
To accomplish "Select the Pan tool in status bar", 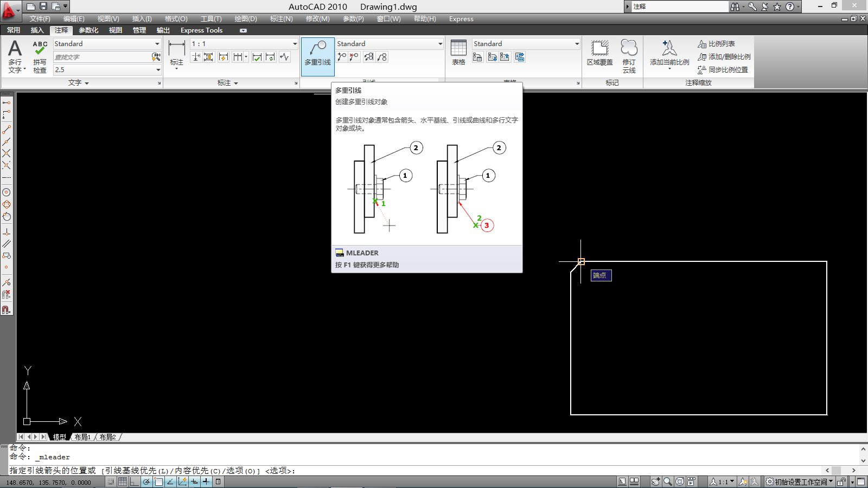I will point(655,481).
